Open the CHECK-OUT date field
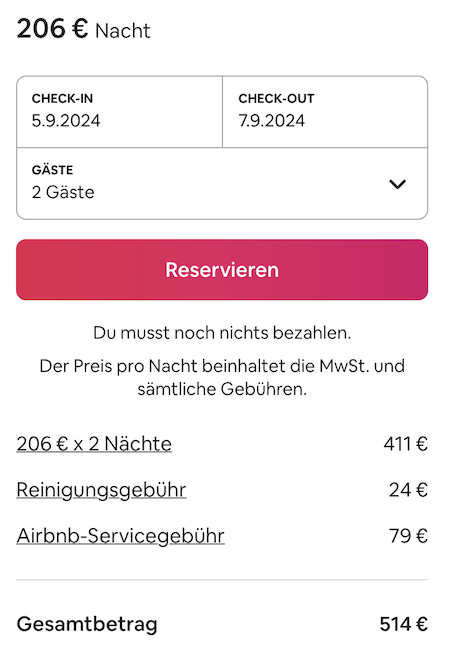This screenshot has height=652, width=450. (325, 112)
